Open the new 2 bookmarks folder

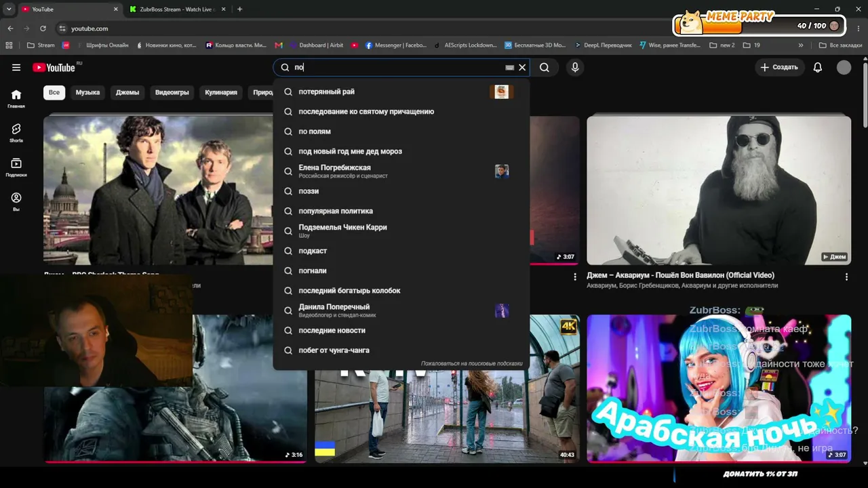722,45
